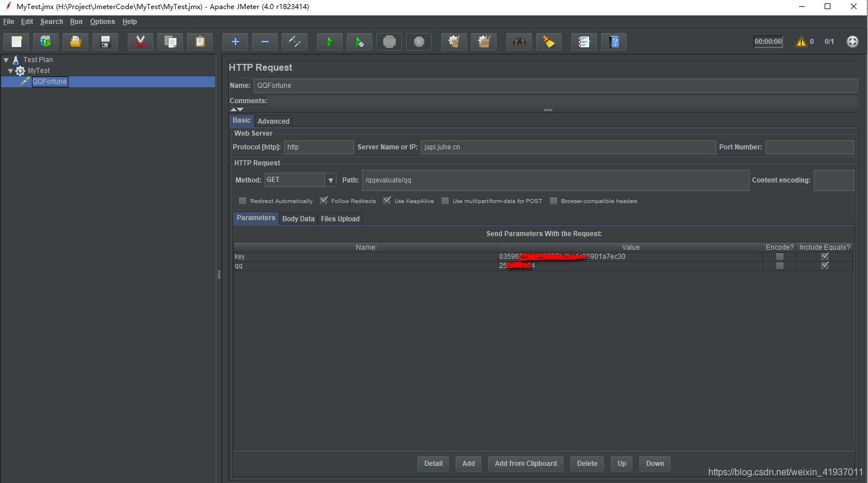Stop the test with Stop icon
The image size is (868, 483).
(389, 42)
